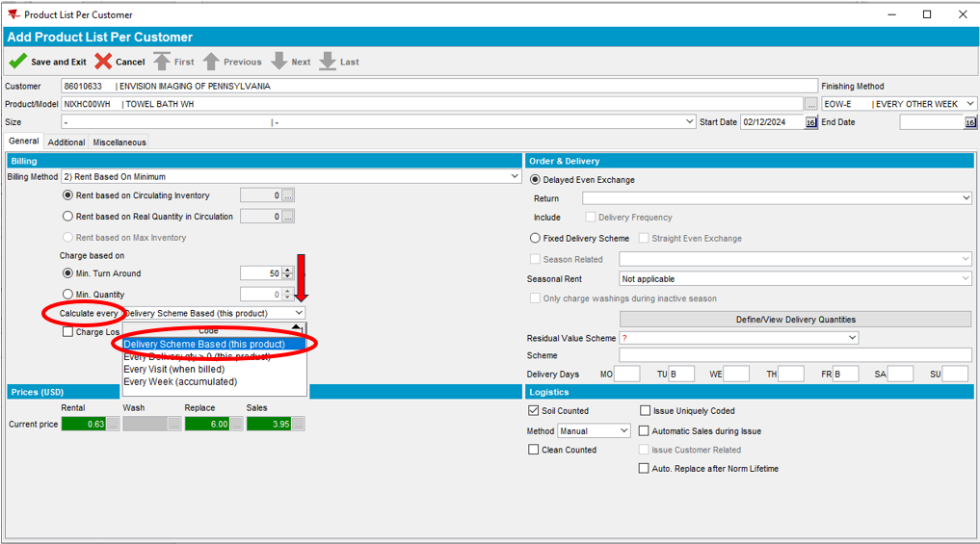Go to First record arrow
Image resolution: width=980 pixels, height=544 pixels.
pyautogui.click(x=162, y=62)
